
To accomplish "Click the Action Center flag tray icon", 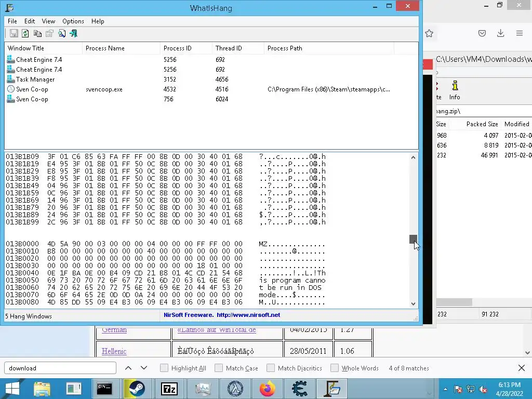I will 458,389.
